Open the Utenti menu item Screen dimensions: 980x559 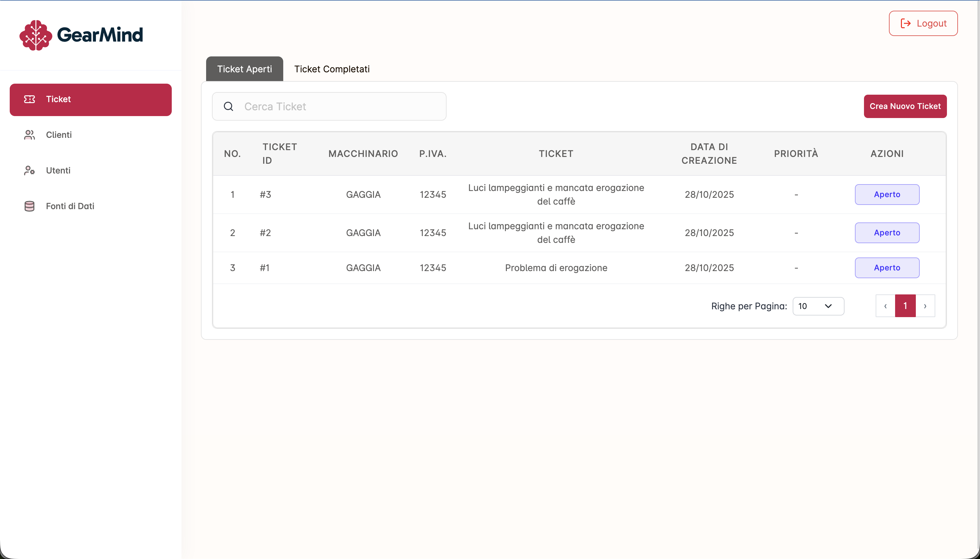[58, 171]
